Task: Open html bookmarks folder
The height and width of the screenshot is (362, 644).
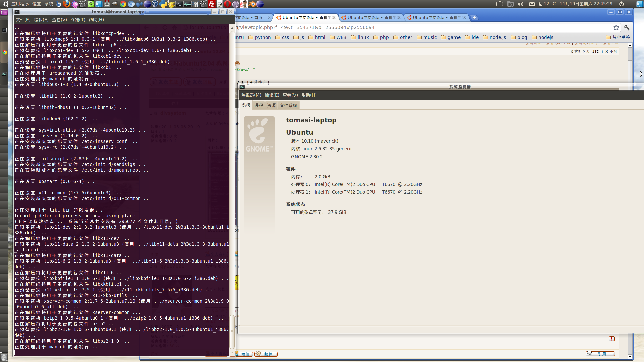Action: (x=317, y=37)
